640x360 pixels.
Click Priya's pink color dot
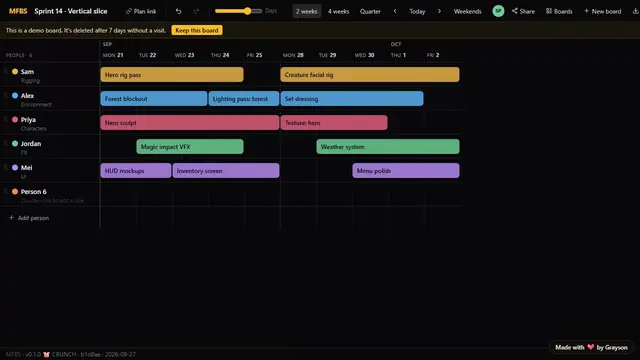[15, 120]
